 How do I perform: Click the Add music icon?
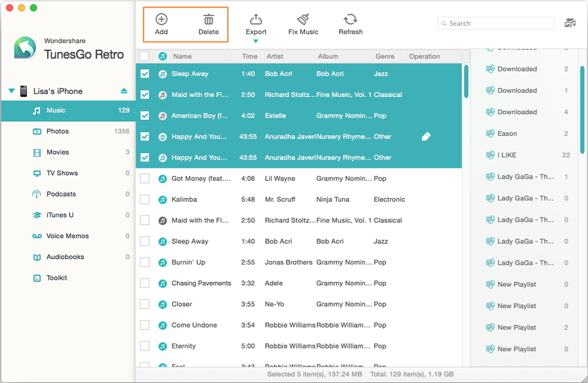tap(161, 20)
